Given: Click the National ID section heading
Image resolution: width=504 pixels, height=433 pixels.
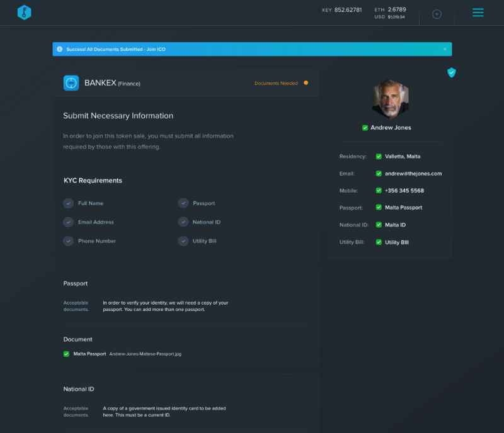Looking at the screenshot, I should pyautogui.click(x=79, y=389).
